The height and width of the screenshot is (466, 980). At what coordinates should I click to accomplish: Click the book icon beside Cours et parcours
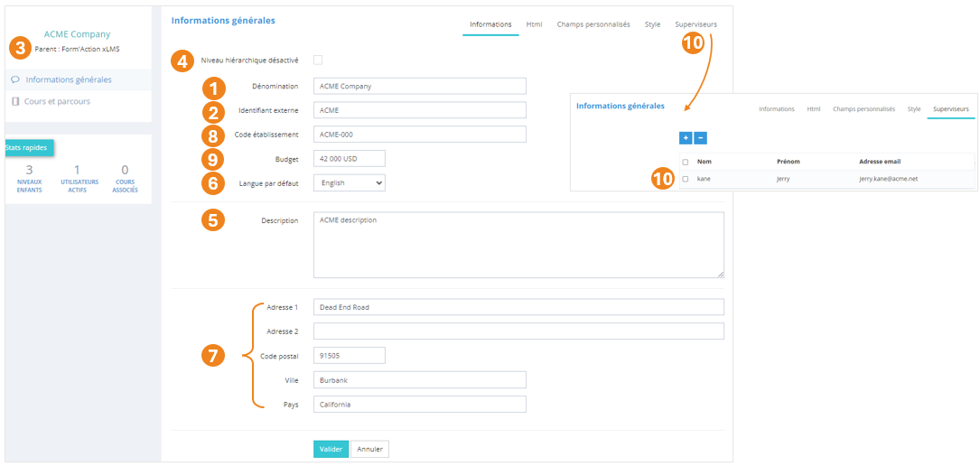coord(15,102)
